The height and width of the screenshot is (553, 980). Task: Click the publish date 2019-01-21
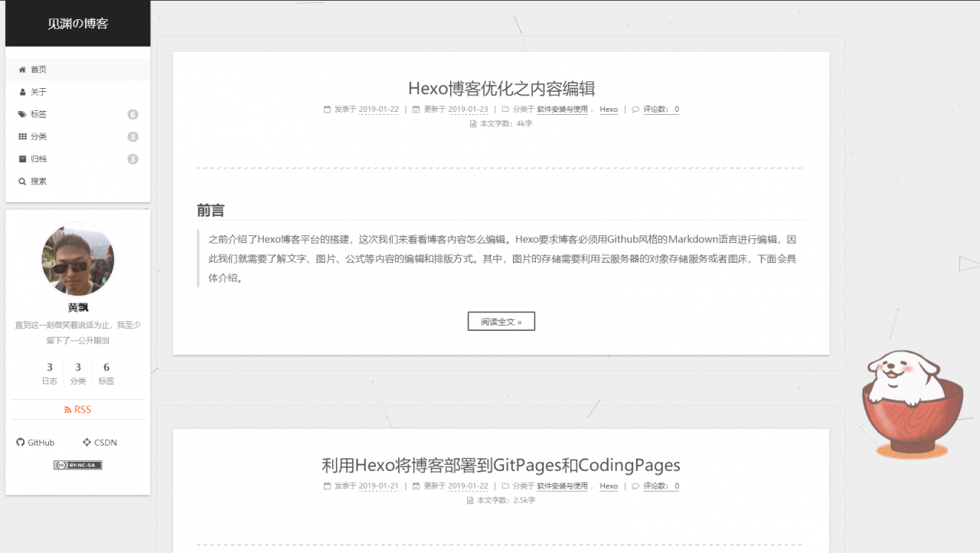tap(379, 486)
